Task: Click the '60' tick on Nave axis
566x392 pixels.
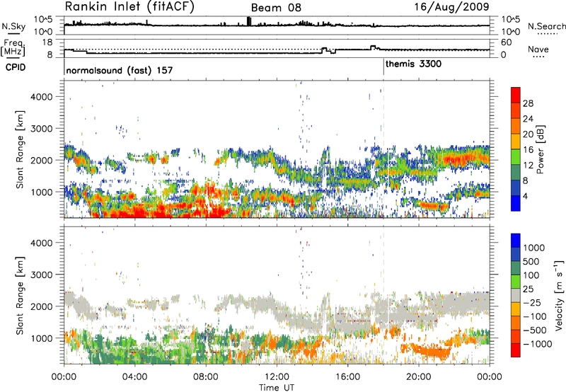Action: pos(507,42)
